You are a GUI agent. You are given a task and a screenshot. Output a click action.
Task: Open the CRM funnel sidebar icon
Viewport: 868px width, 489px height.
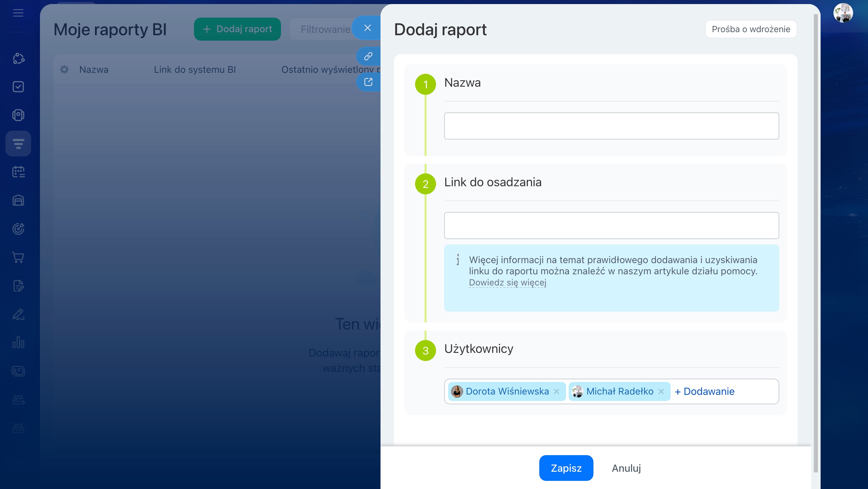(18, 144)
